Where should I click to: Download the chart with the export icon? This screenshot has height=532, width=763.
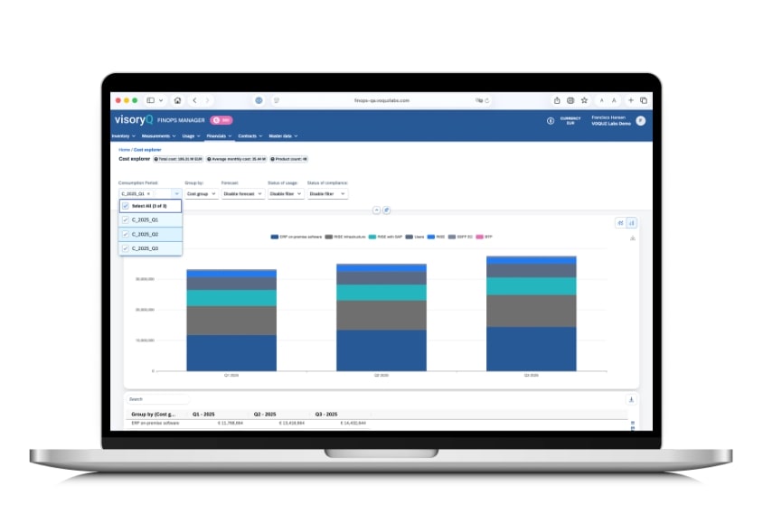(633, 238)
